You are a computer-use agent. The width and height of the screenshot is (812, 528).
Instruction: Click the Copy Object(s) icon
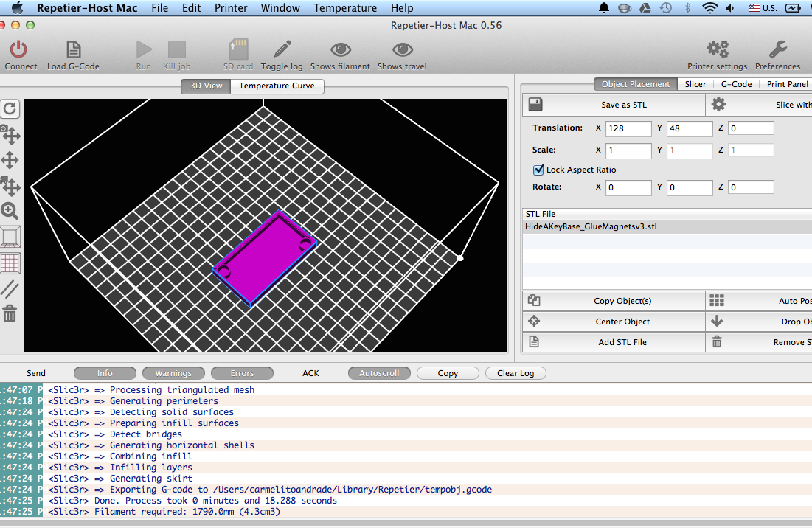[534, 300]
